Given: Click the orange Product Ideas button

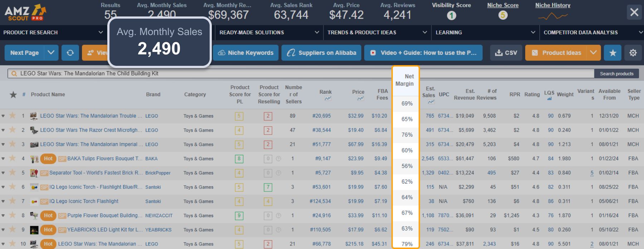Looking at the screenshot, I should click(556, 53).
